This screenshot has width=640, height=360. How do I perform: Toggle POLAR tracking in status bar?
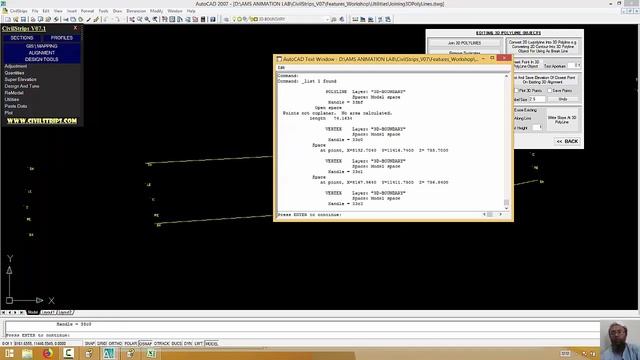tap(130, 344)
